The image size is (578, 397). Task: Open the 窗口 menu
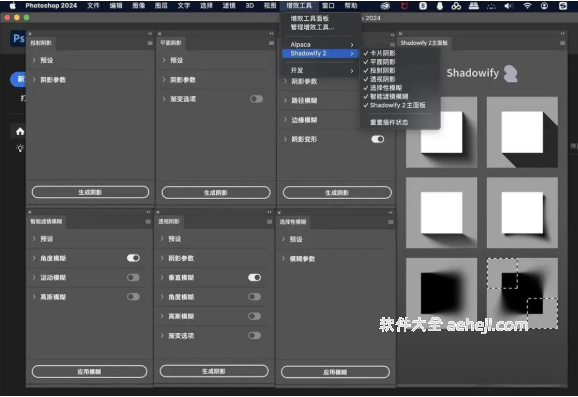point(328,6)
